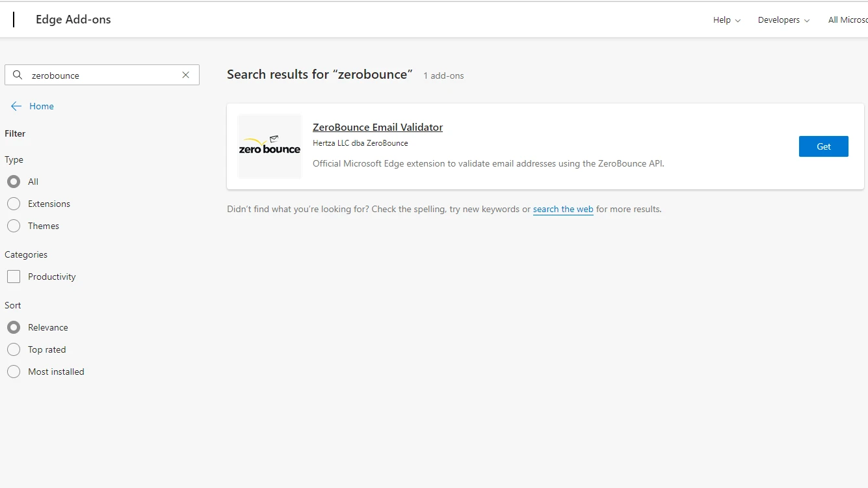
Task: Click the Get button to install extension
Action: (823, 146)
